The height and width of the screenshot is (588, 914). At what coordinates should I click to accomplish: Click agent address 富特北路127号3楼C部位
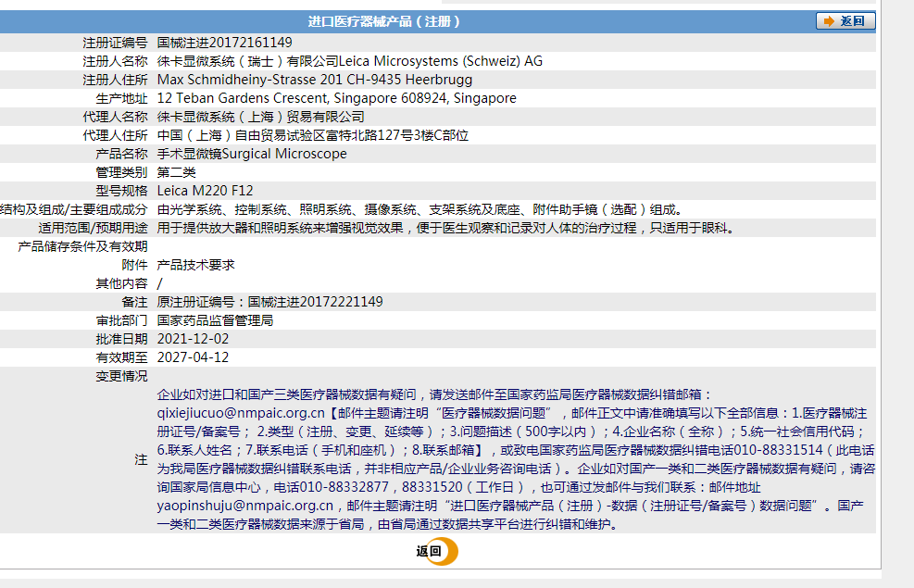397,136
